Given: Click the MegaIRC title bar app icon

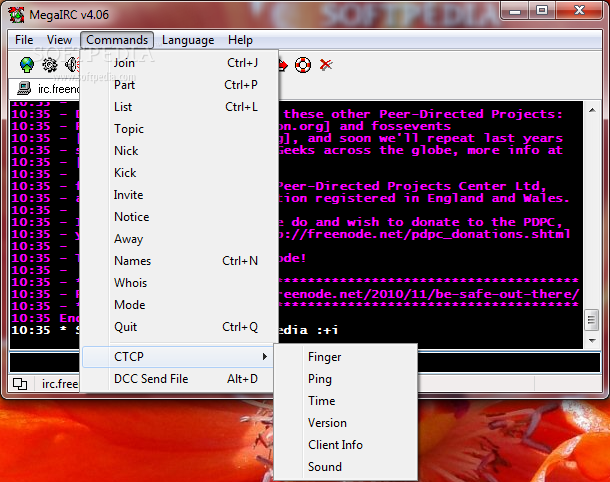Looking at the screenshot, I should click(16, 15).
